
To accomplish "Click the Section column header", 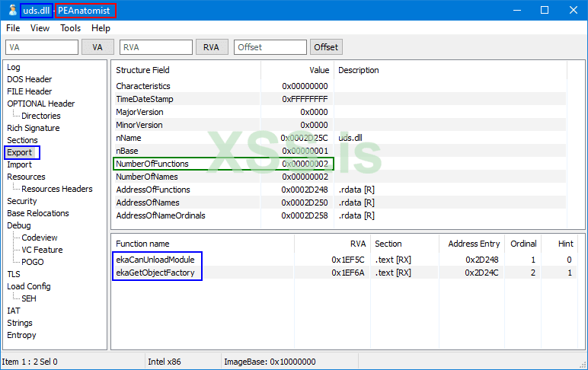I will click(x=404, y=244).
